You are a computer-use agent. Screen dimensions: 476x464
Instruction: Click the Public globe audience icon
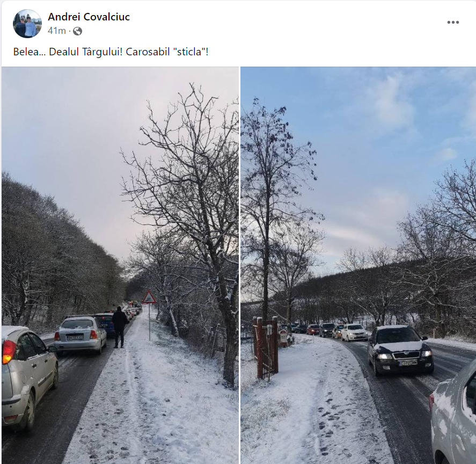click(77, 31)
